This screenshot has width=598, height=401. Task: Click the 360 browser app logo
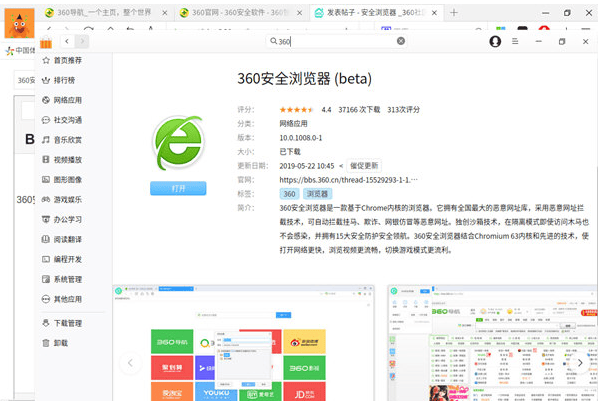pos(178,142)
